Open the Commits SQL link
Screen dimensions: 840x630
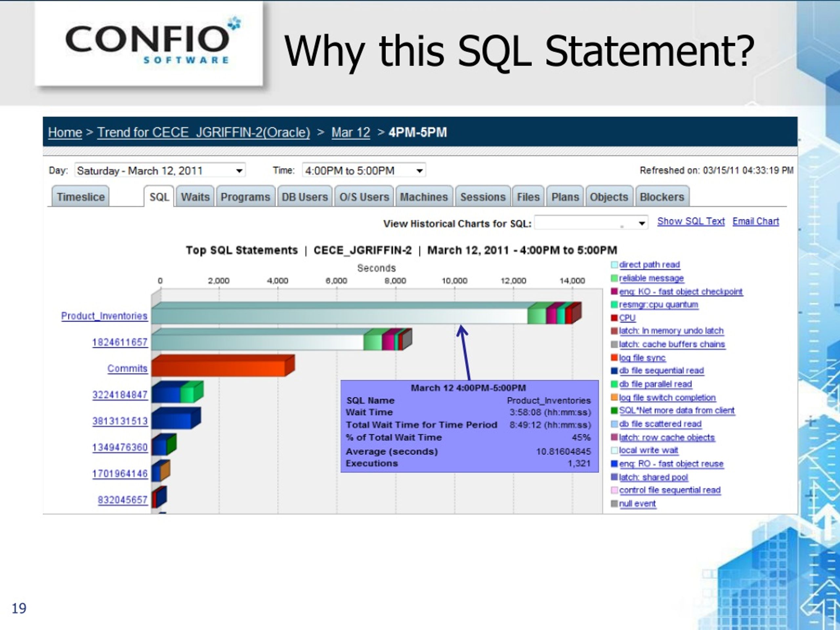127,368
